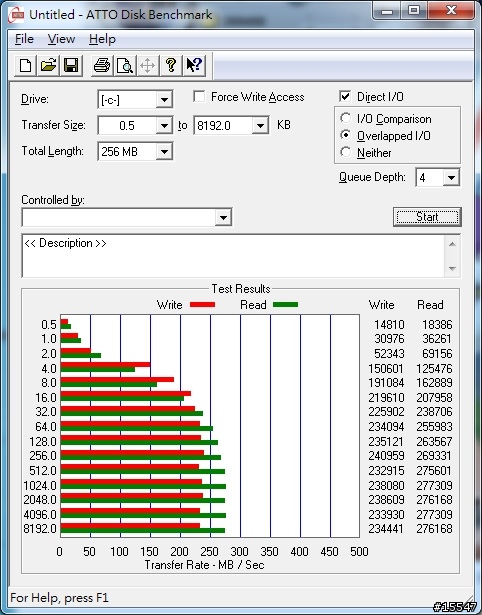Open the Help menu

tap(102, 39)
